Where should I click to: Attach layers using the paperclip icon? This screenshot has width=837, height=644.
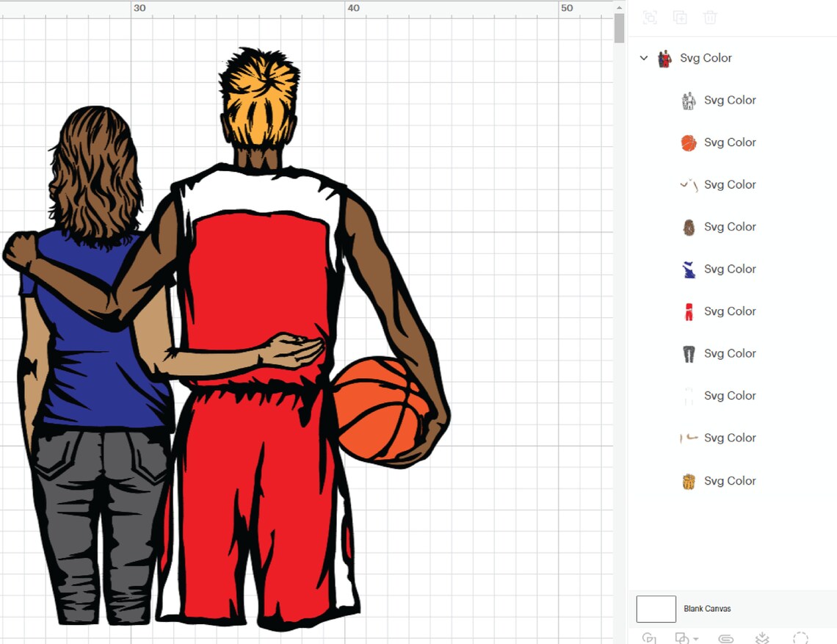pos(727,638)
